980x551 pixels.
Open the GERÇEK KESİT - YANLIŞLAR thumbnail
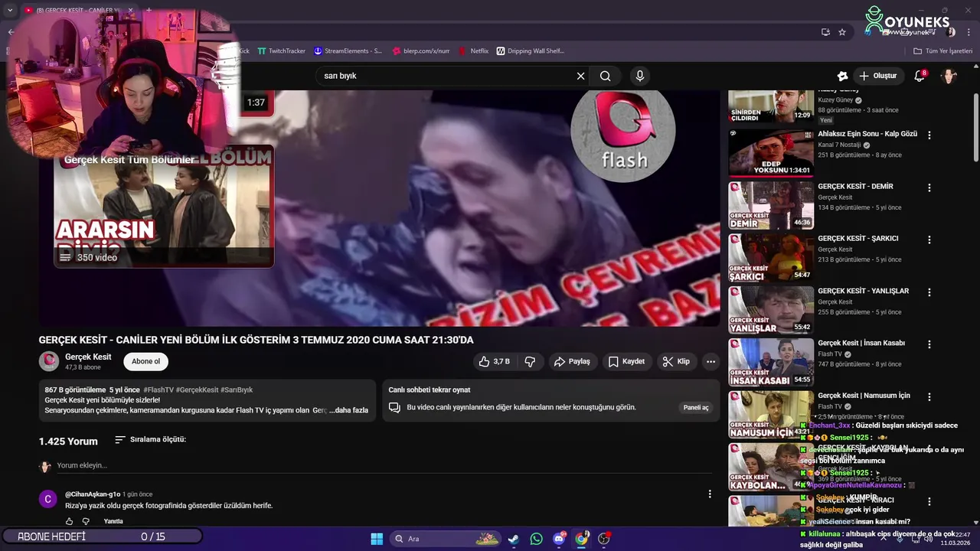tap(771, 310)
